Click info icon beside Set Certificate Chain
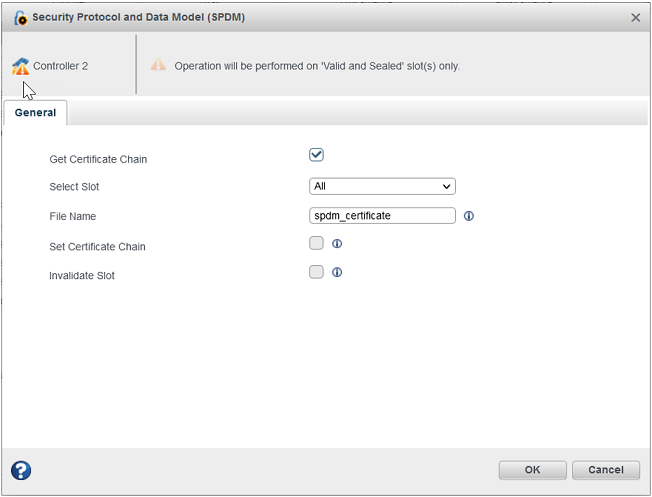652x497 pixels. [x=337, y=243]
